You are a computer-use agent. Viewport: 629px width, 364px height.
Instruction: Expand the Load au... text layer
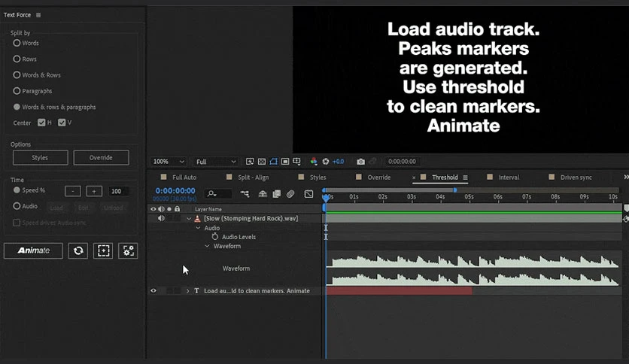point(188,290)
